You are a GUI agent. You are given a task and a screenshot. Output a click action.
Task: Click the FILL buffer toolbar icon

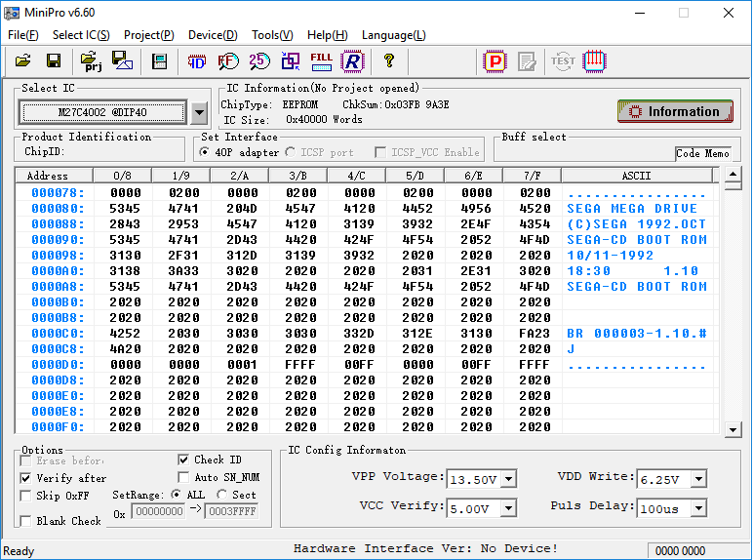coord(321,61)
